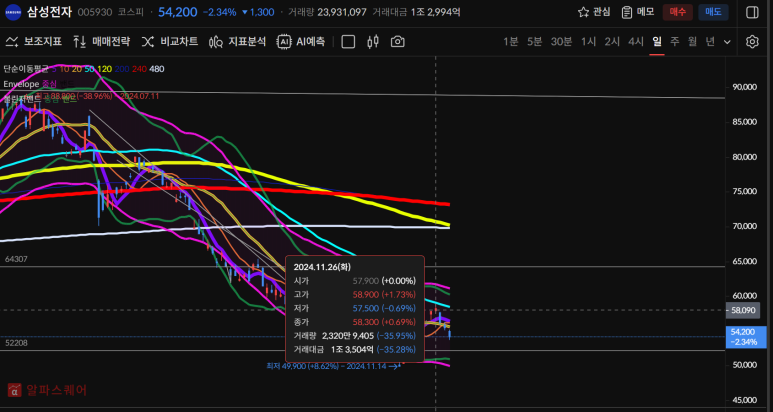The width and height of the screenshot is (773, 412).
Task: Select 2시 timeframe
Action: [612, 42]
